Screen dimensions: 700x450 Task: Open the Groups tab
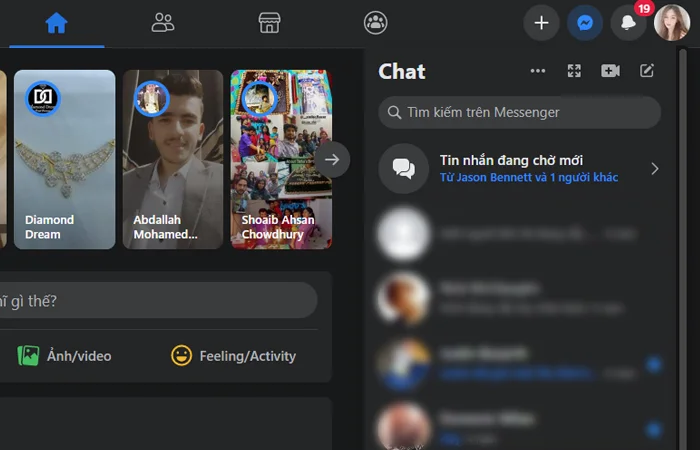tap(375, 23)
